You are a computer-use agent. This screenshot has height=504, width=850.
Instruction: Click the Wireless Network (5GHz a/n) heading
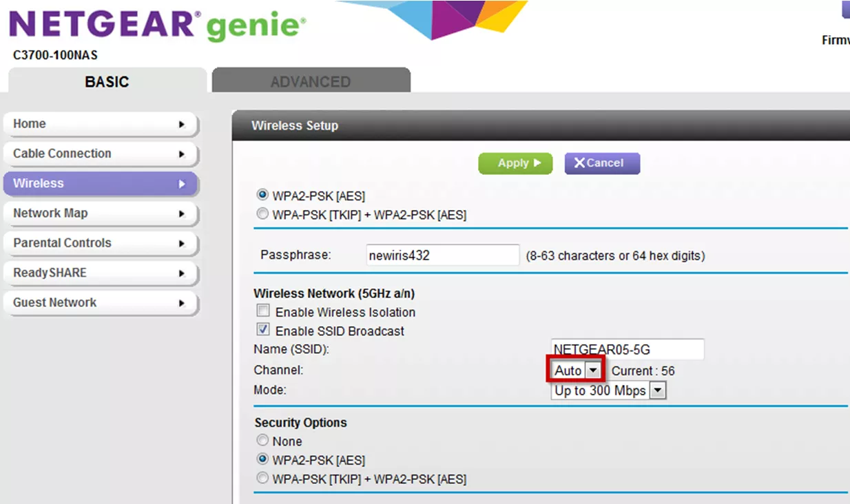coord(334,293)
